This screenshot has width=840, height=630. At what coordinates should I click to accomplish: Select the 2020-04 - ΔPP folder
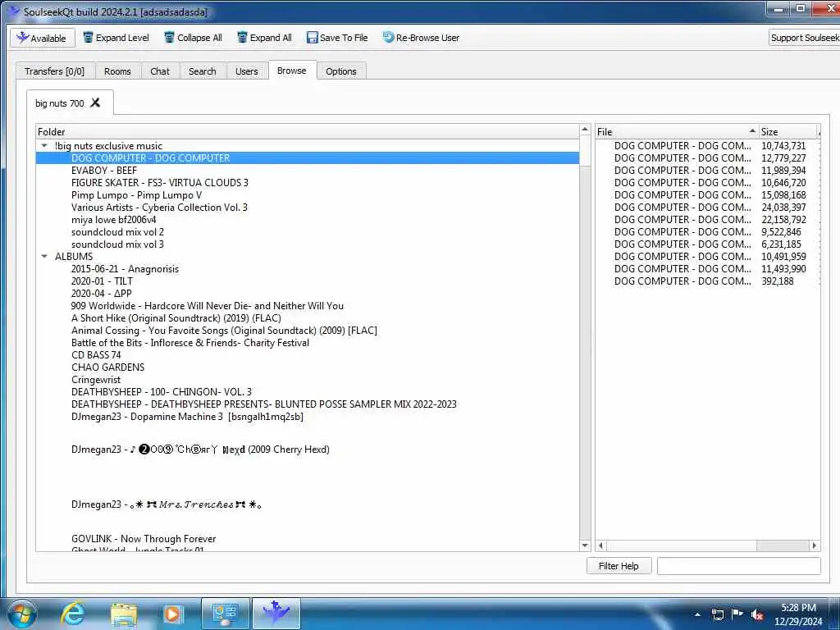(101, 294)
